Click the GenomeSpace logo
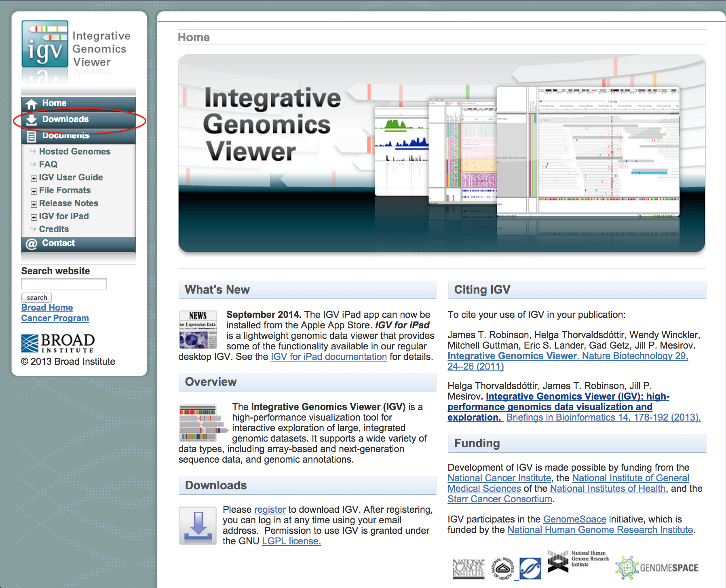This screenshot has width=726, height=588. point(657,568)
